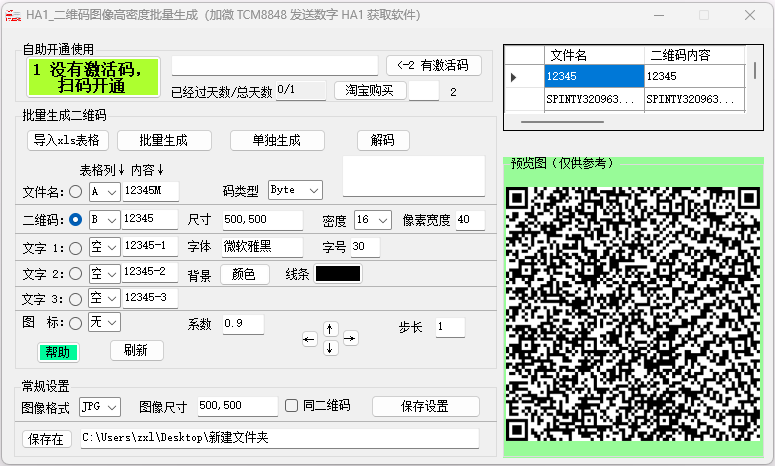Click the 尺寸 field with 500,500
Viewport: 775px width, 466px height.
(x=262, y=220)
